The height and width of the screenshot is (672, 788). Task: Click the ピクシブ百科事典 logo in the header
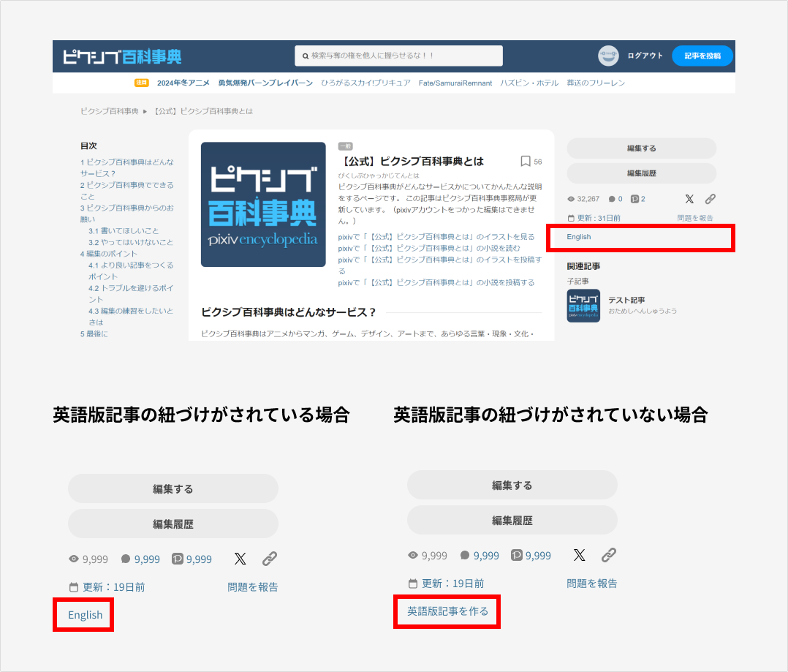pos(122,56)
